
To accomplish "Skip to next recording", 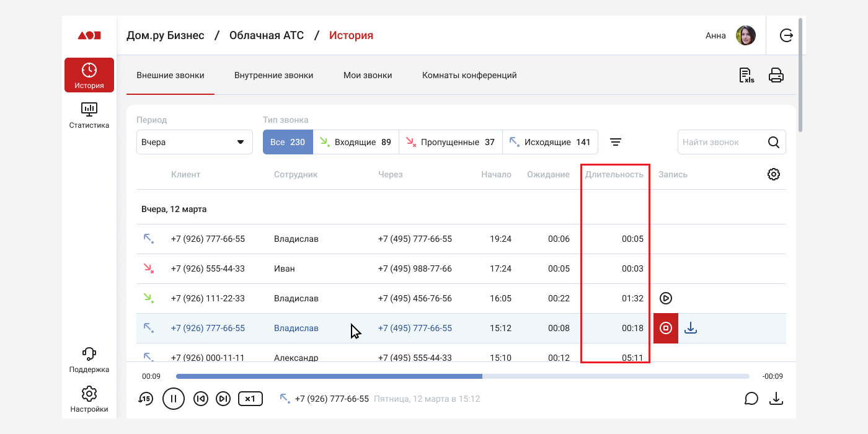I will click(x=223, y=399).
